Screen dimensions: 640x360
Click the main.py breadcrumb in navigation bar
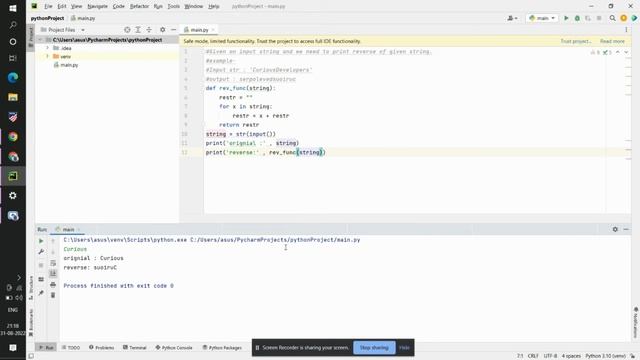pos(83,18)
